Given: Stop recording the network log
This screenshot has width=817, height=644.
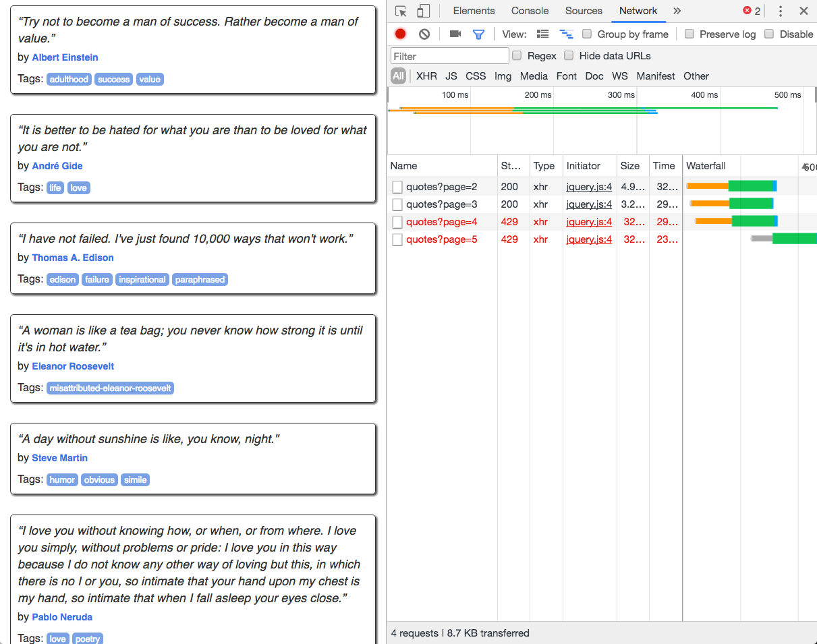Looking at the screenshot, I should [x=401, y=34].
